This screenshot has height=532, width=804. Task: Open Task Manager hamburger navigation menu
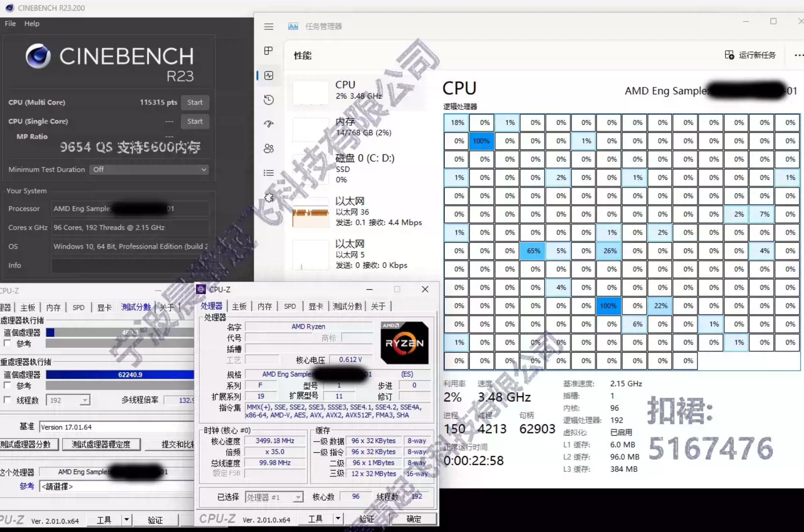coord(268,26)
